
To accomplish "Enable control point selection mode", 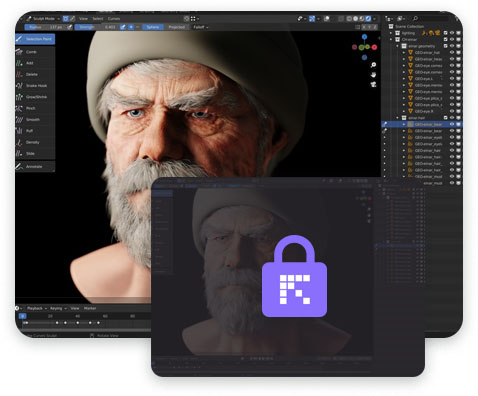I will [66, 19].
